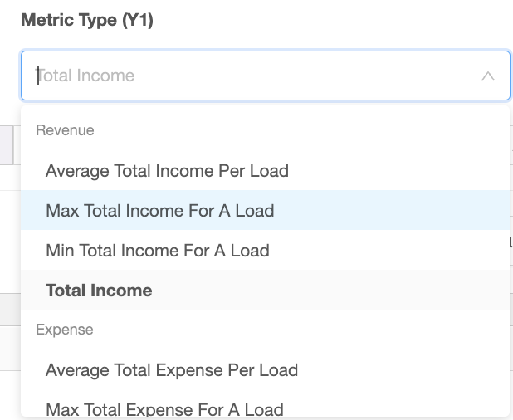Click the Expense group header
Image resolution: width=513 pixels, height=420 pixels.
pyautogui.click(x=65, y=330)
